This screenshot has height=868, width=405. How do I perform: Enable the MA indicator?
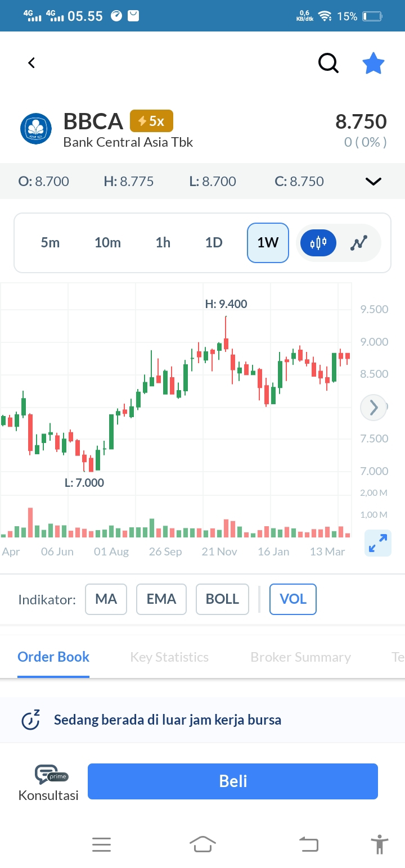tap(106, 599)
